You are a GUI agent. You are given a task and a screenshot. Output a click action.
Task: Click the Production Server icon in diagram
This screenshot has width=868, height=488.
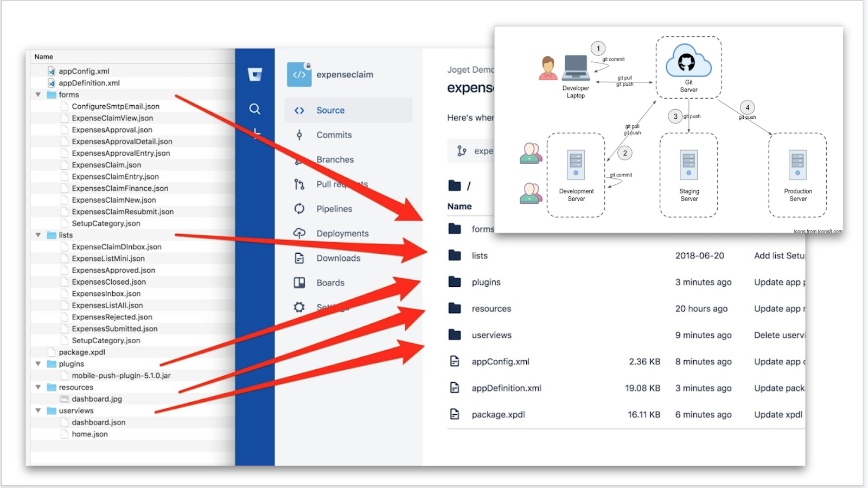pyautogui.click(x=797, y=165)
